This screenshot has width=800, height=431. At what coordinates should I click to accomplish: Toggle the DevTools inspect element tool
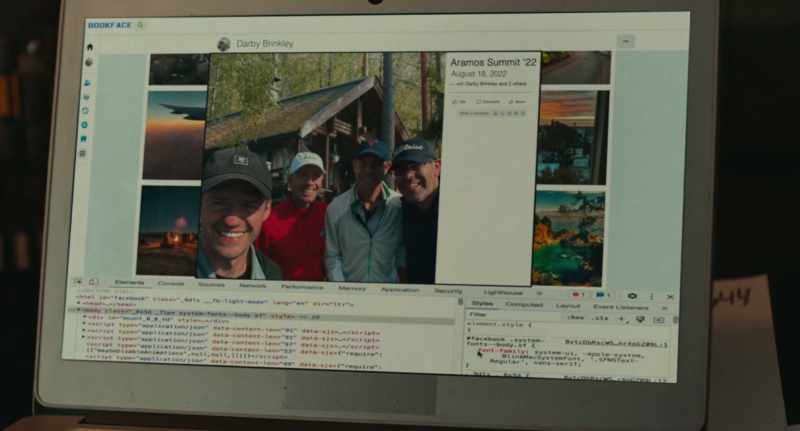(78, 281)
